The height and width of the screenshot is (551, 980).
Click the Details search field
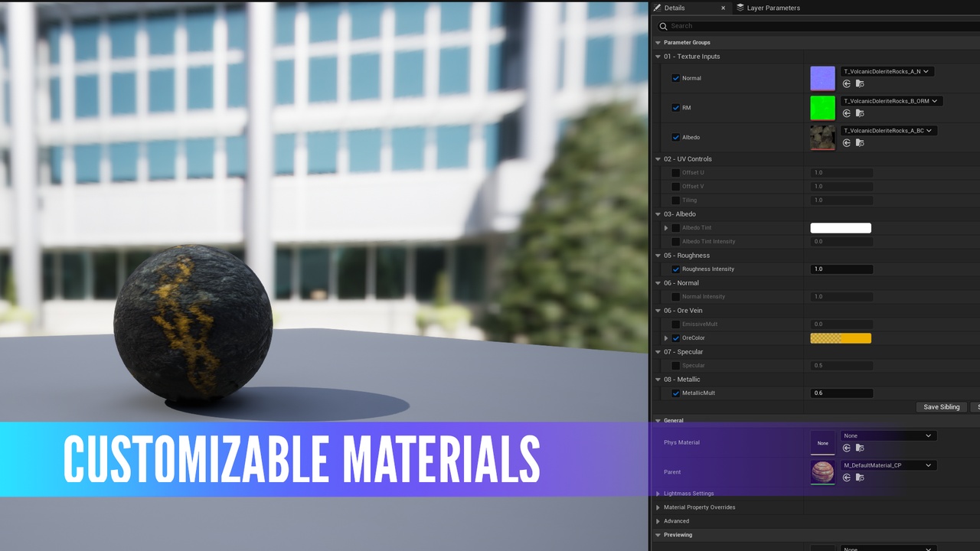(819, 26)
